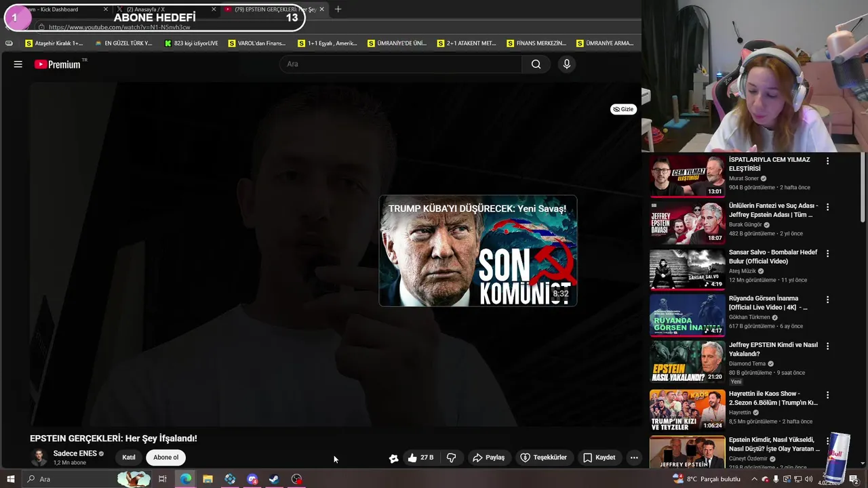
Task: Open File Explorer from taskbar
Action: coord(208,479)
